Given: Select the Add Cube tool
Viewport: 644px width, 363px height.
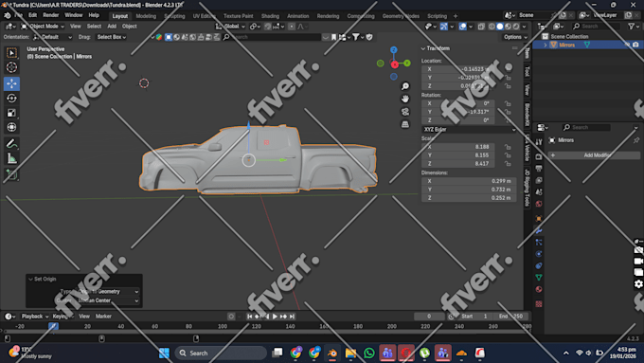Looking at the screenshot, I should tap(11, 174).
